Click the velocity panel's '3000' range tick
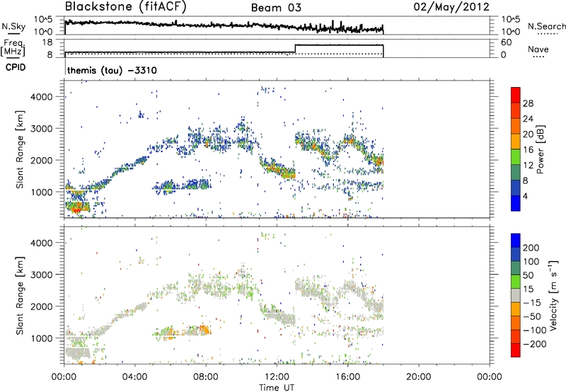Image resolution: width=566 pixels, height=392 pixels. 42,275
